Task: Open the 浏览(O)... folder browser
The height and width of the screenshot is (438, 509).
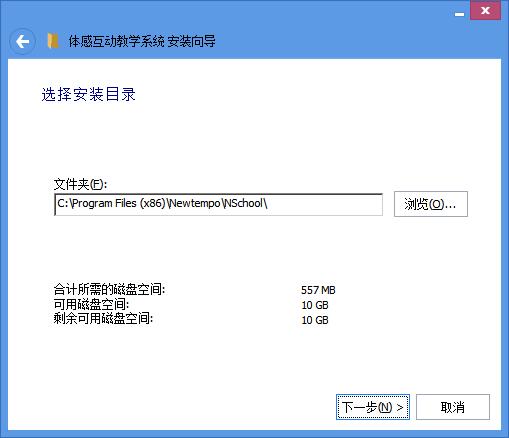Action: click(x=431, y=204)
